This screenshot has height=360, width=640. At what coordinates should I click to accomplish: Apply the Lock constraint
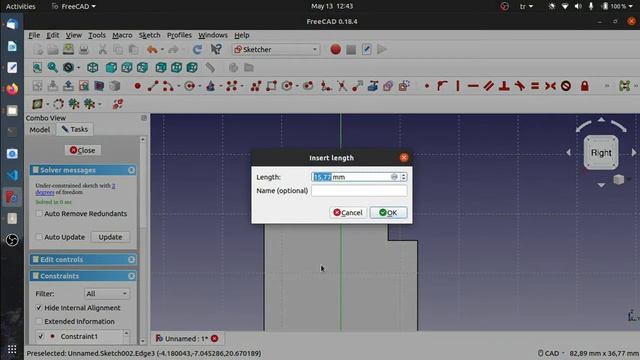click(x=584, y=86)
